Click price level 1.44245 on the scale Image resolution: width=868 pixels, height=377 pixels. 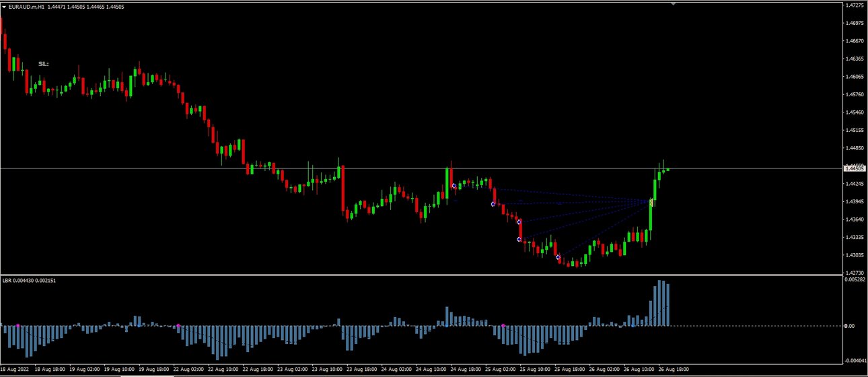(x=855, y=184)
